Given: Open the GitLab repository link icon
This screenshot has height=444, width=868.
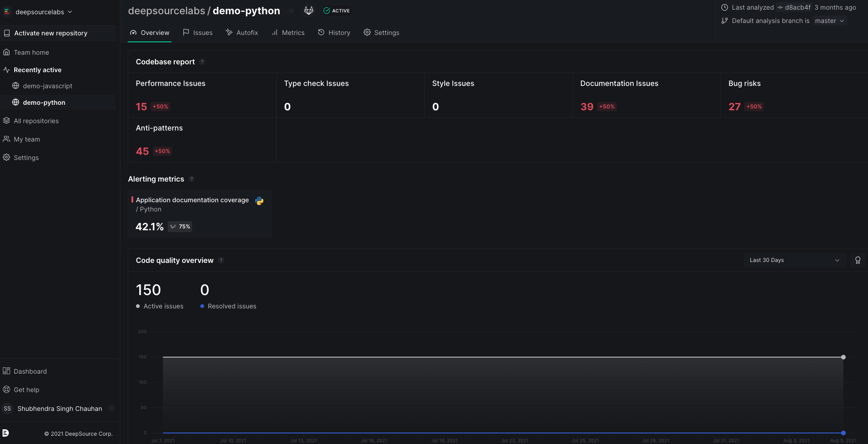Looking at the screenshot, I should pos(309,10).
